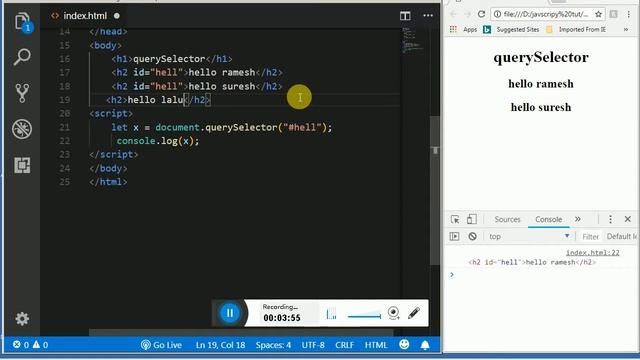Viewport: 640px width, 360px height.
Task: Click the recorder volume level slider
Action: [364, 316]
